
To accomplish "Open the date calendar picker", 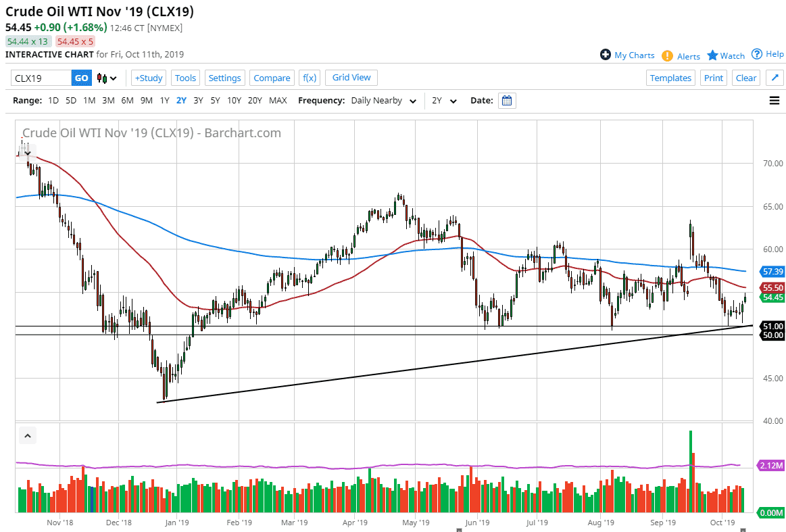I will point(507,101).
